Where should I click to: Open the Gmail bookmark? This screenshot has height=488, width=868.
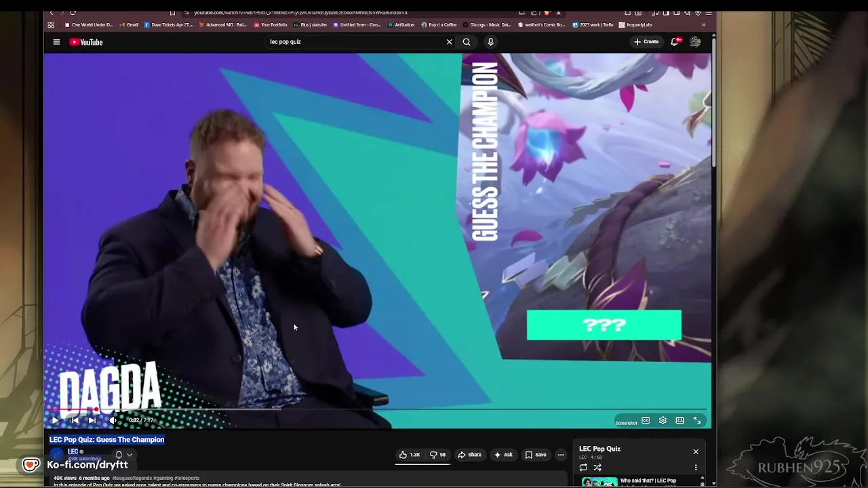(x=129, y=25)
